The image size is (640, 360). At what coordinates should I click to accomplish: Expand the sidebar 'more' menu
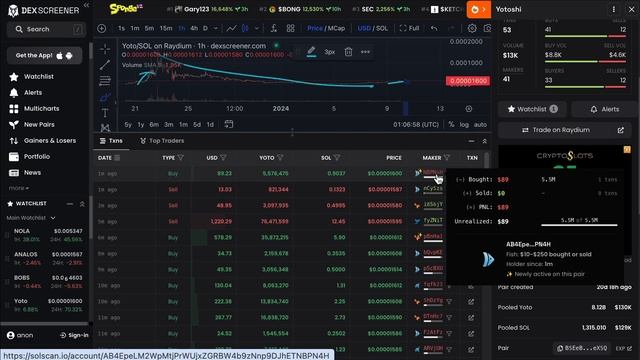(19, 188)
